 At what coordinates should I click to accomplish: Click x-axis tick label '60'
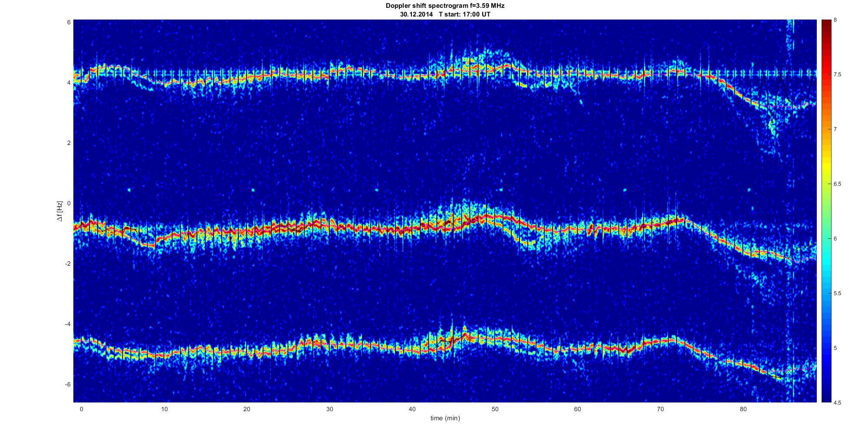coord(577,409)
